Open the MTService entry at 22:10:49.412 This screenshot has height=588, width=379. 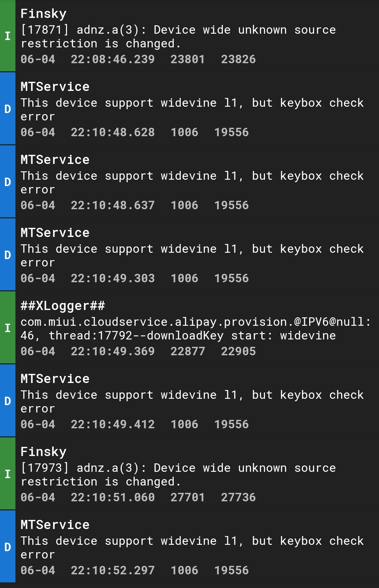pos(189,401)
